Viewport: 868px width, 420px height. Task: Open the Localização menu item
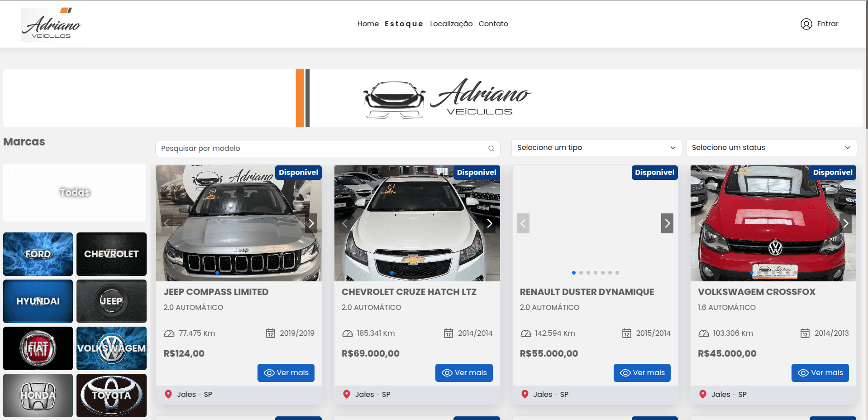451,24
